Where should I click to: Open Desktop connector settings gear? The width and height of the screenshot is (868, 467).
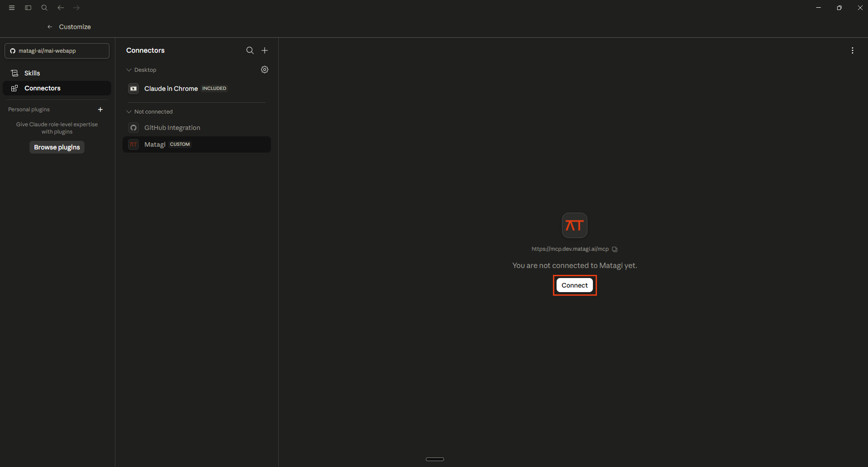[265, 70]
